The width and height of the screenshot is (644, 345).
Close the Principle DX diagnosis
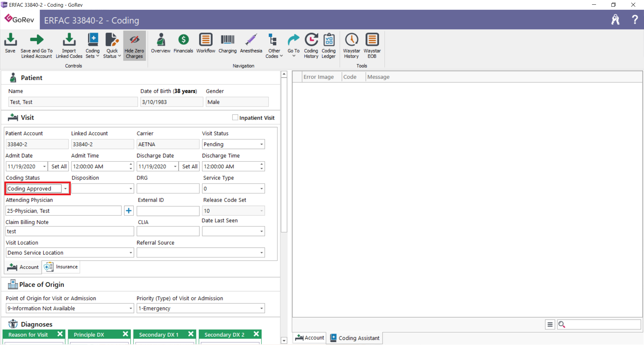click(125, 334)
